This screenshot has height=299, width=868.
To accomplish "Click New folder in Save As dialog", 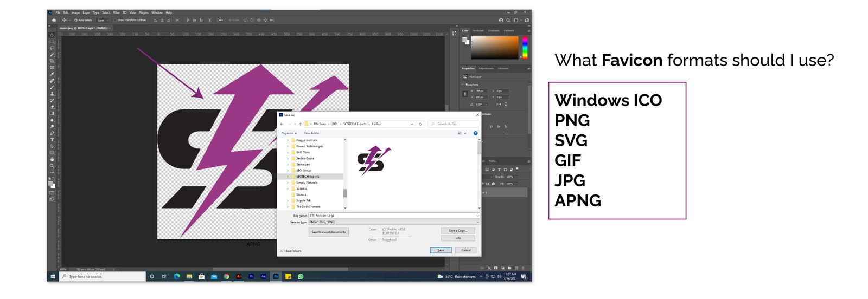I will click(312, 133).
